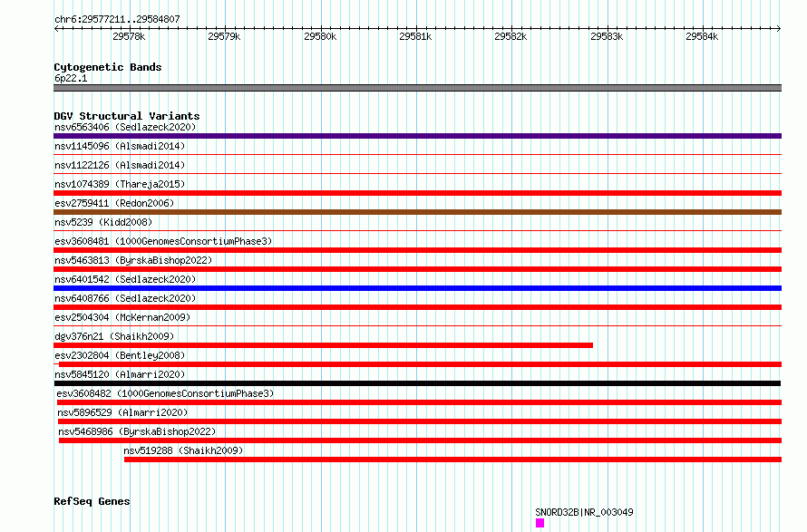This screenshot has height=532, width=807.
Task: Select the black nsv5845120 variant bar
Action: pos(417,383)
